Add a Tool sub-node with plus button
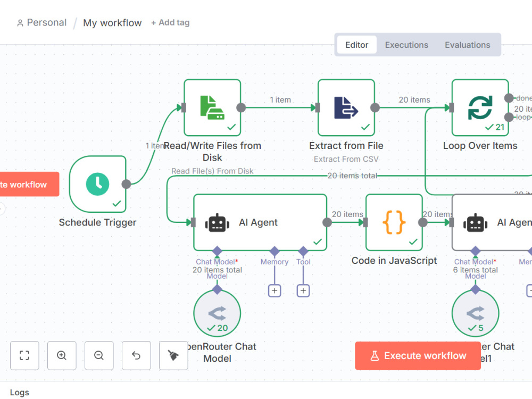This screenshot has height=399, width=532. coord(303,291)
